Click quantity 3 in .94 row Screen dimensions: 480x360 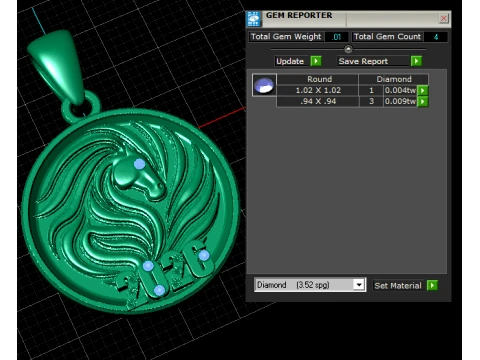tap(371, 101)
